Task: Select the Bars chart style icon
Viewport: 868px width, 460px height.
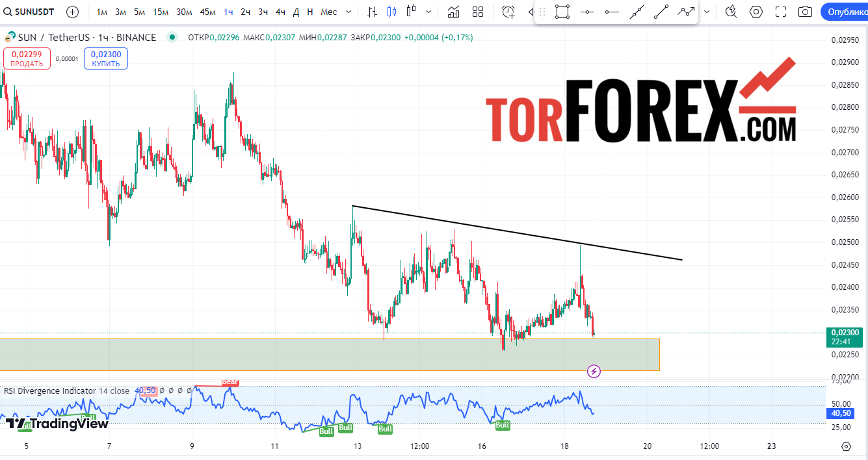Action: (x=372, y=12)
